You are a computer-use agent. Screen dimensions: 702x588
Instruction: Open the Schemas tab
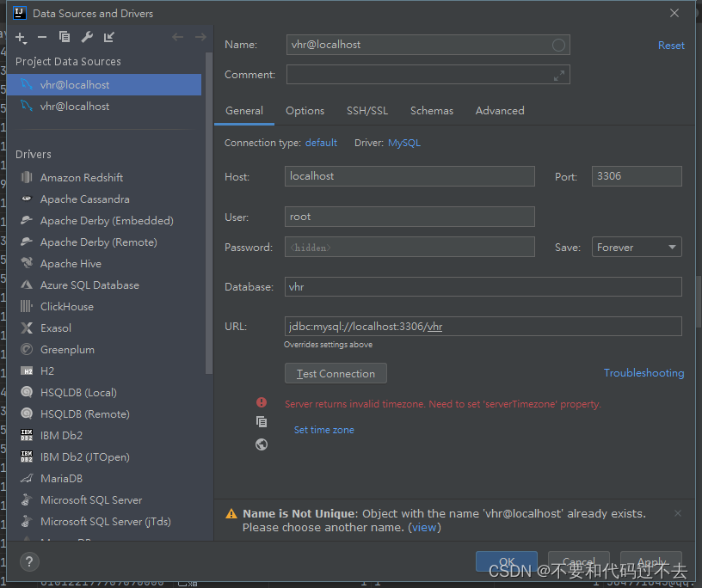point(432,110)
